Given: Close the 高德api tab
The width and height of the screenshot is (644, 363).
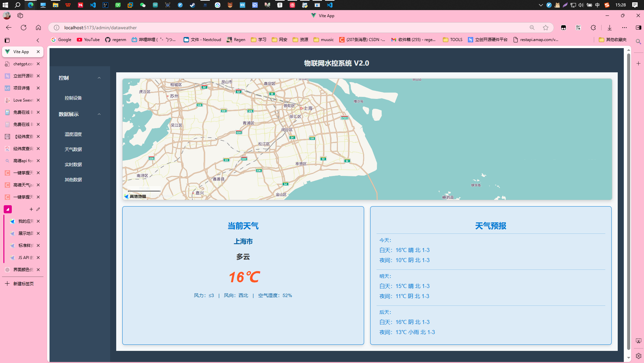Looking at the screenshot, I should 38,161.
